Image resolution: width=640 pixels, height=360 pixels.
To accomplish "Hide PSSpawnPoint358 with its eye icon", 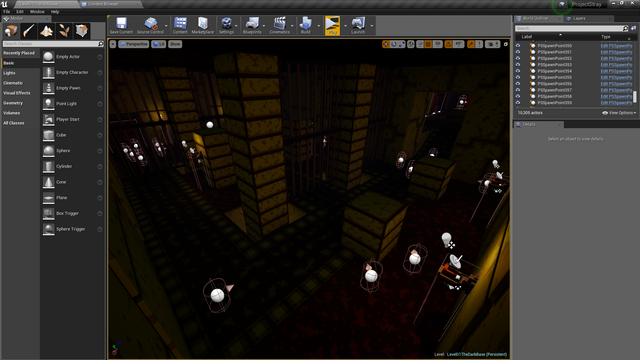I will (x=518, y=96).
